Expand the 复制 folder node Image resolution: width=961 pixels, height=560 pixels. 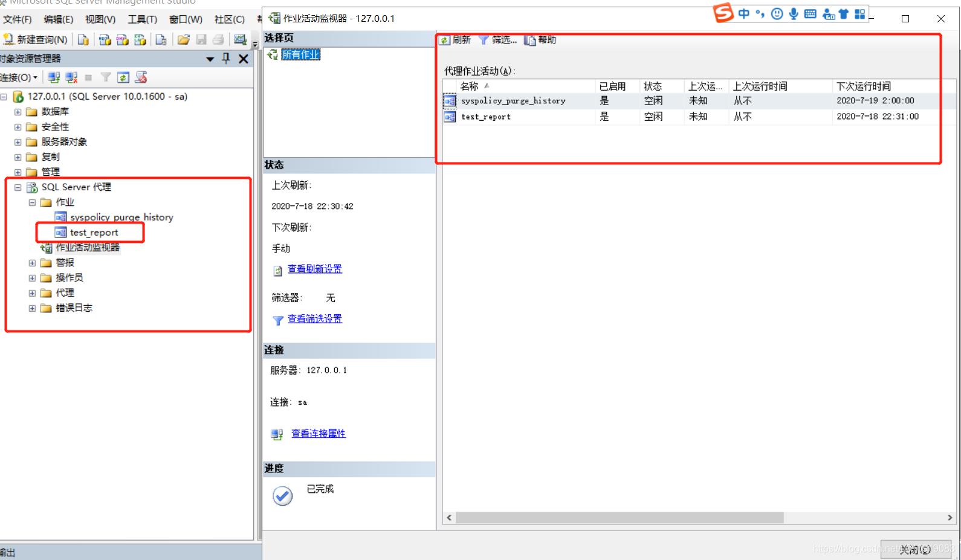[18, 157]
